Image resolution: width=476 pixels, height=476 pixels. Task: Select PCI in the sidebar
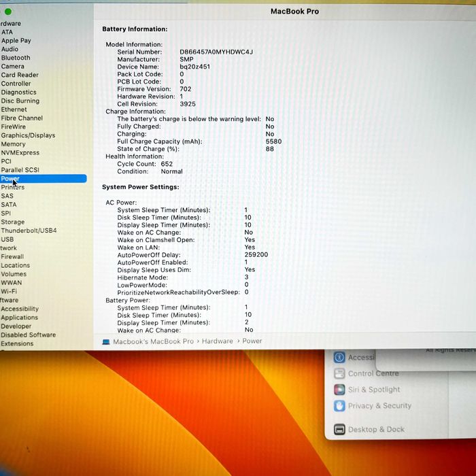click(6, 162)
